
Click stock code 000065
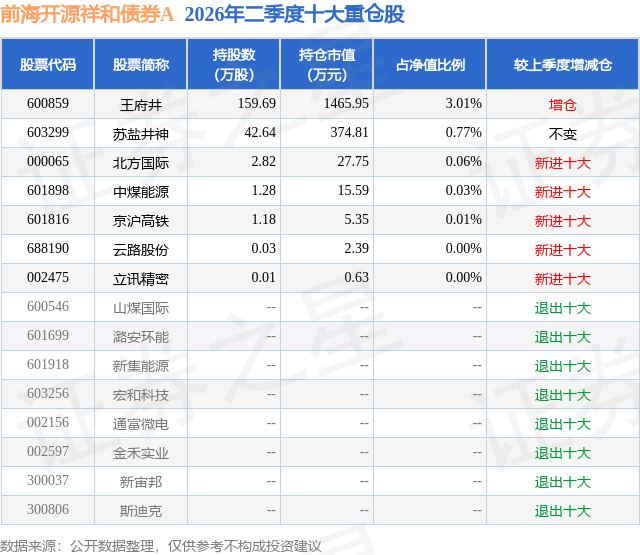coord(48,161)
